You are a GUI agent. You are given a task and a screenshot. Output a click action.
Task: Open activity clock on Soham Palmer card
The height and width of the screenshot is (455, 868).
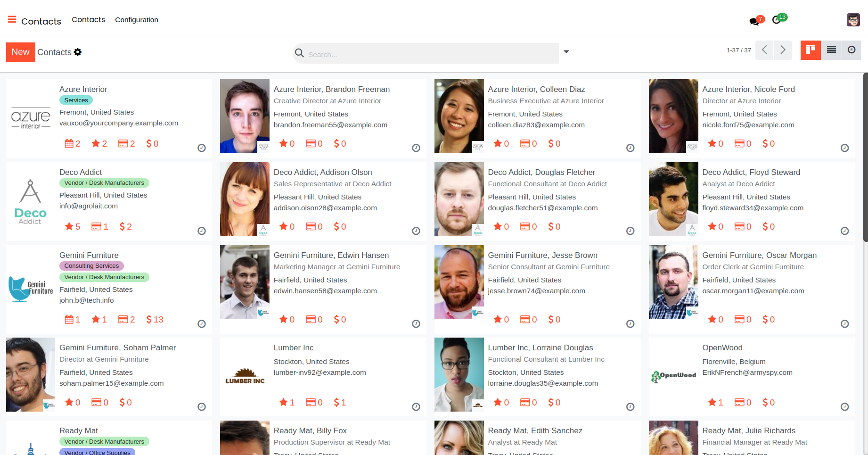point(202,407)
